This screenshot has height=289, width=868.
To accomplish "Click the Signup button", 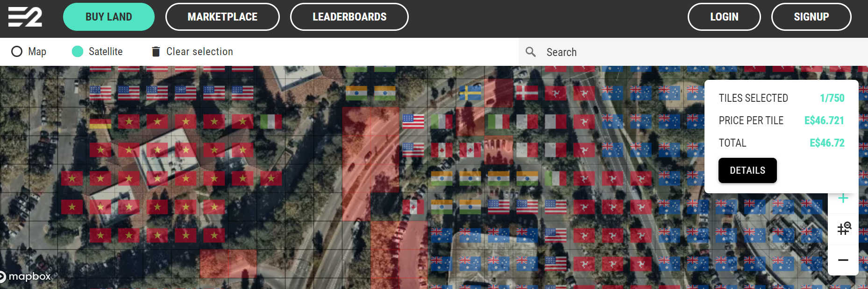I will coord(811,17).
